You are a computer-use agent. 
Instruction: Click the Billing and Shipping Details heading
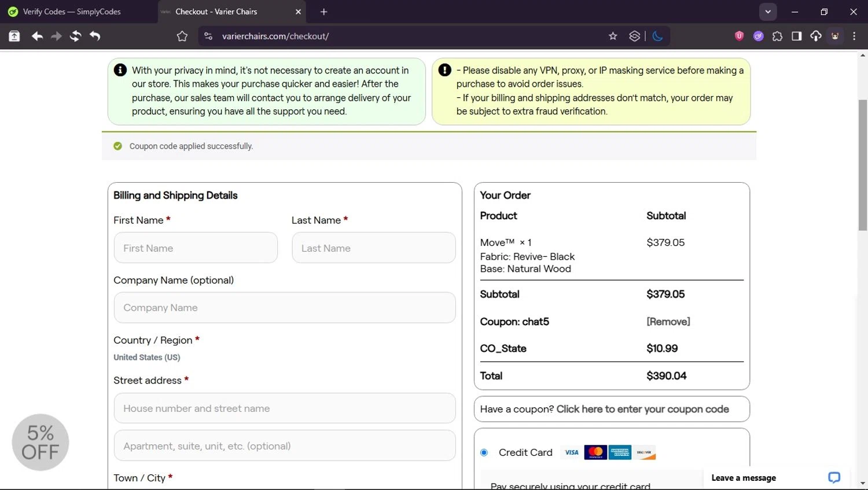(175, 196)
